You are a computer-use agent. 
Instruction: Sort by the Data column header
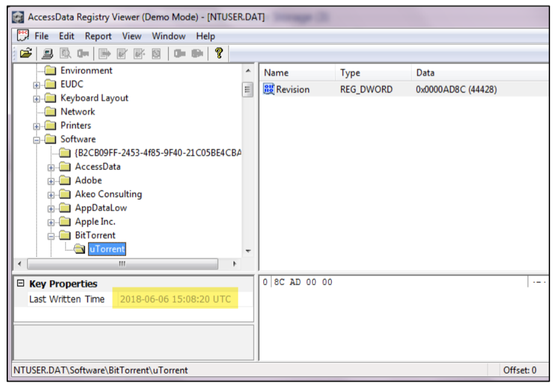pos(480,73)
